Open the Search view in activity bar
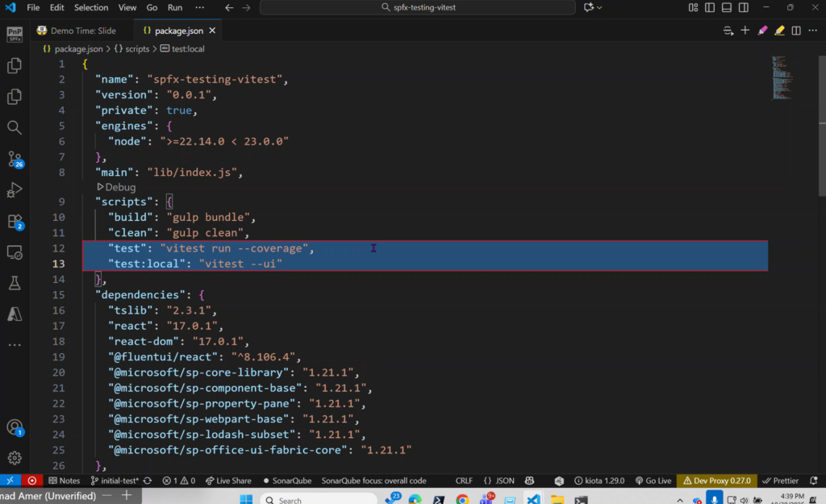The height and width of the screenshot is (504, 826). 14,127
